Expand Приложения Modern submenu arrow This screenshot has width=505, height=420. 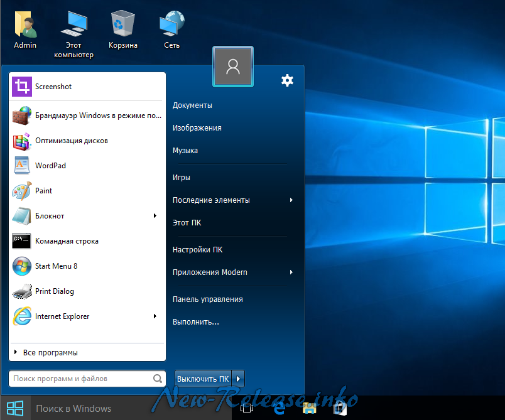(x=291, y=272)
